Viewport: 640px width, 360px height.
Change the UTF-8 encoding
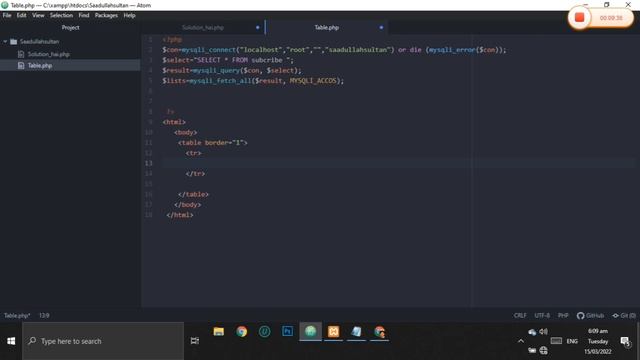coord(542,316)
